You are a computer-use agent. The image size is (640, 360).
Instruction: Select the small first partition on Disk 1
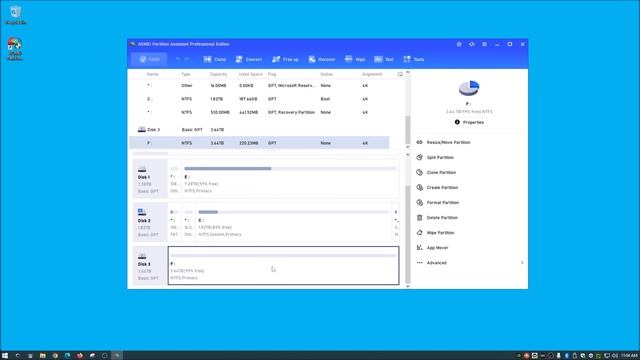(x=175, y=178)
